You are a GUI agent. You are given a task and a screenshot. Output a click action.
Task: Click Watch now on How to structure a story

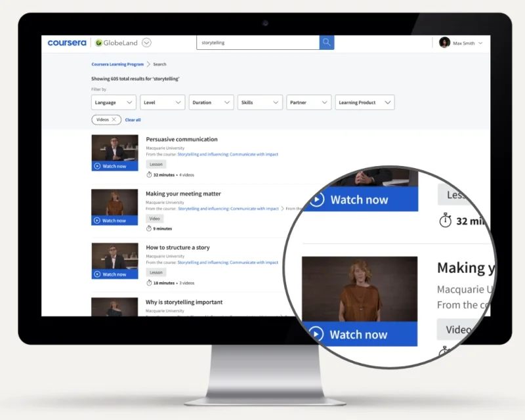tap(114, 274)
